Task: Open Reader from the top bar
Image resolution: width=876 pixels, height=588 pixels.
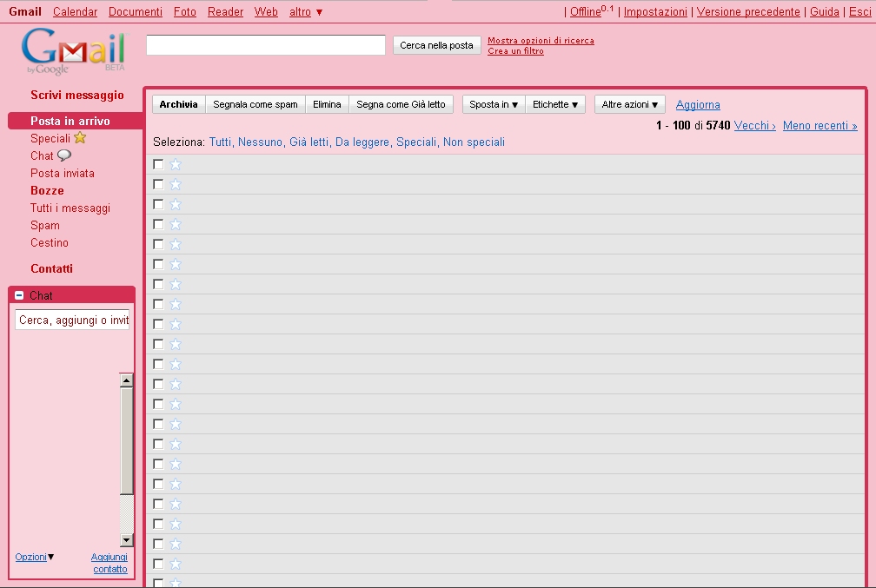Action: pyautogui.click(x=225, y=12)
